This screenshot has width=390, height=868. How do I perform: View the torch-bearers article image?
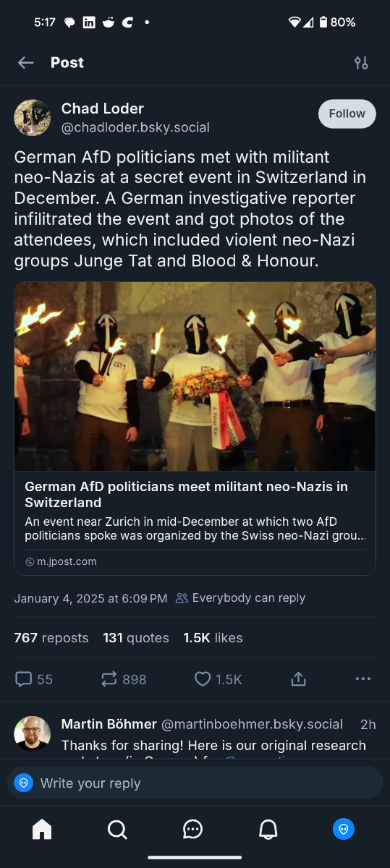coord(195,377)
